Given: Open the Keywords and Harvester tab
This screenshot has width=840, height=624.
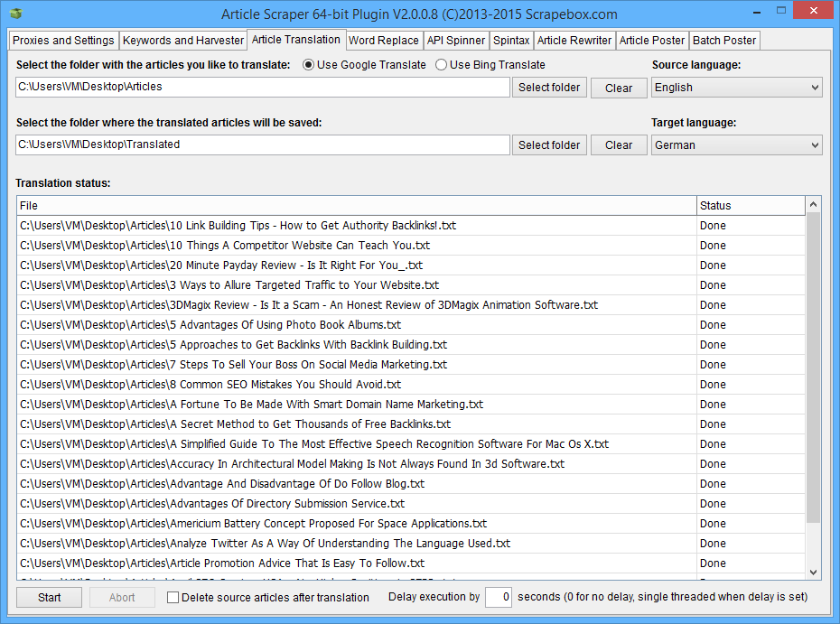Looking at the screenshot, I should click(x=183, y=41).
